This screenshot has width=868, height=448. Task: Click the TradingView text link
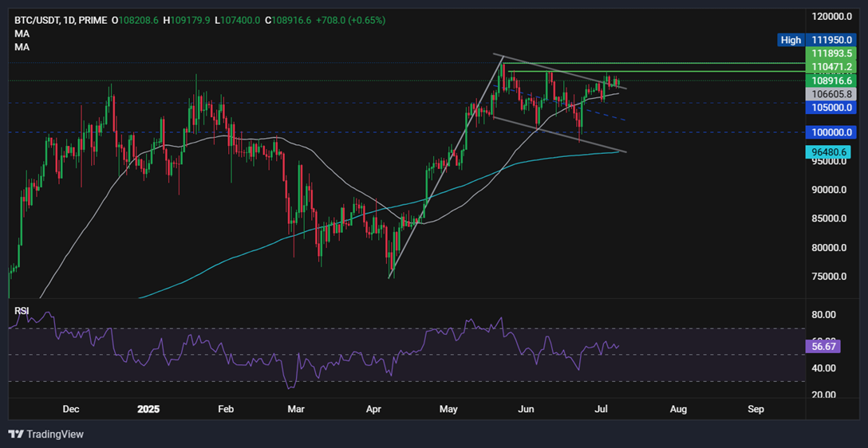[x=56, y=434]
